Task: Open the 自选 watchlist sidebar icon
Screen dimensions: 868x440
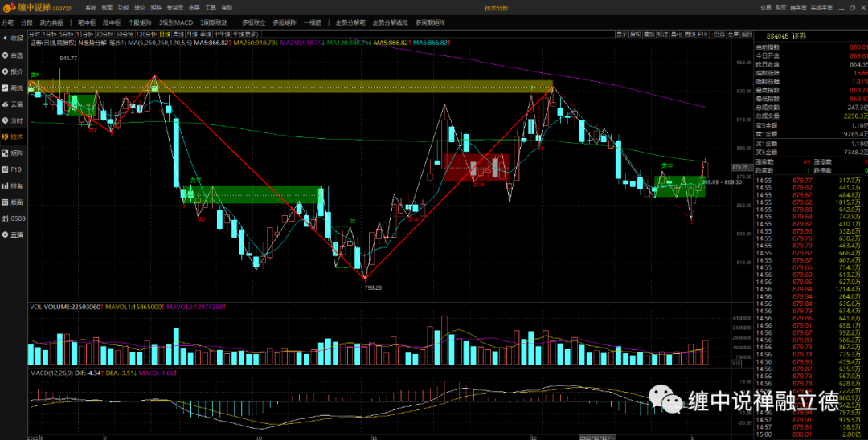Action: pyautogui.click(x=14, y=55)
